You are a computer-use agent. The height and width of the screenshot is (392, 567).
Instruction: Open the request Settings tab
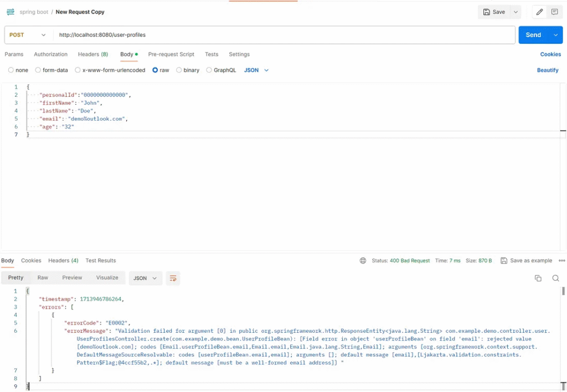pyautogui.click(x=239, y=54)
